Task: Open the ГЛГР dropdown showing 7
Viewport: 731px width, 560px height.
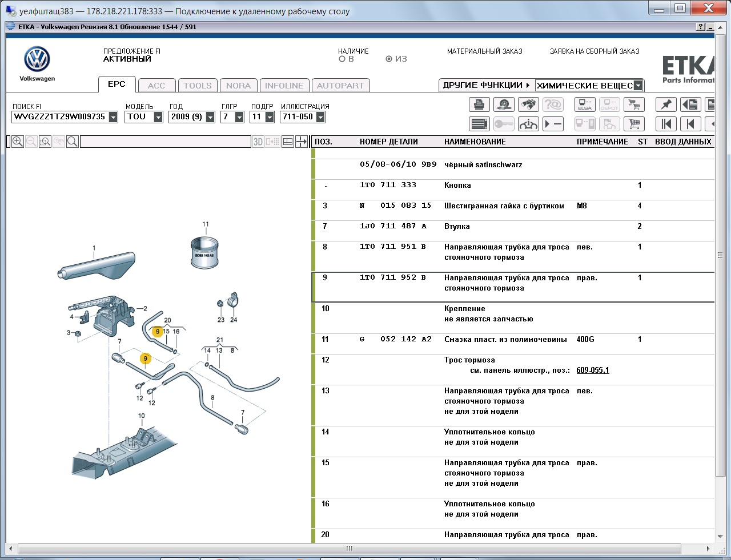Action: click(239, 117)
